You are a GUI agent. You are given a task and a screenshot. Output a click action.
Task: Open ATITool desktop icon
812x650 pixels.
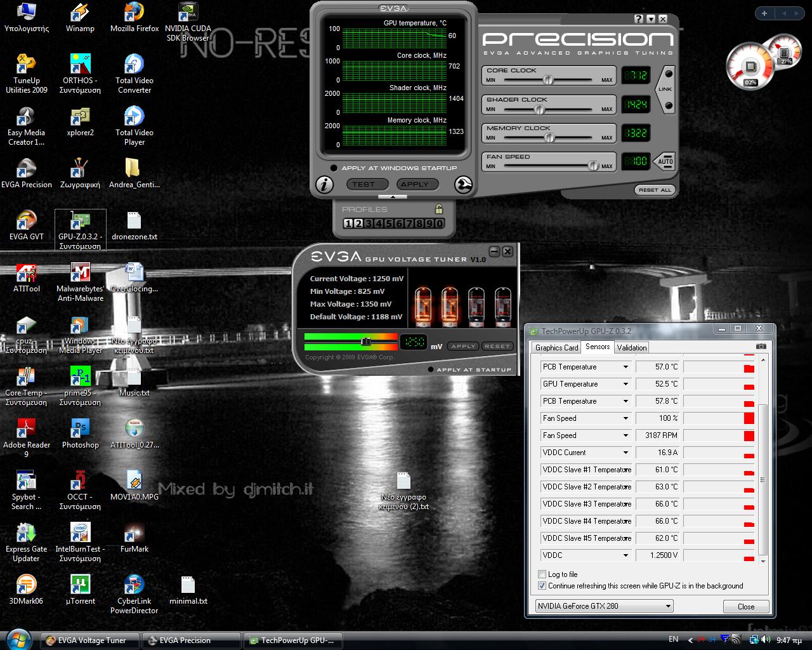(27, 278)
